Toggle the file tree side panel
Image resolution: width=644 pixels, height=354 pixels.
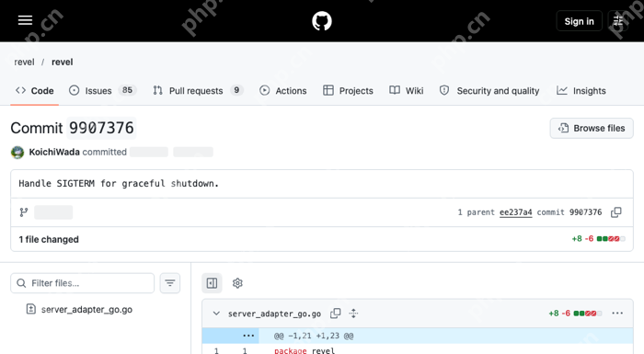click(x=212, y=283)
